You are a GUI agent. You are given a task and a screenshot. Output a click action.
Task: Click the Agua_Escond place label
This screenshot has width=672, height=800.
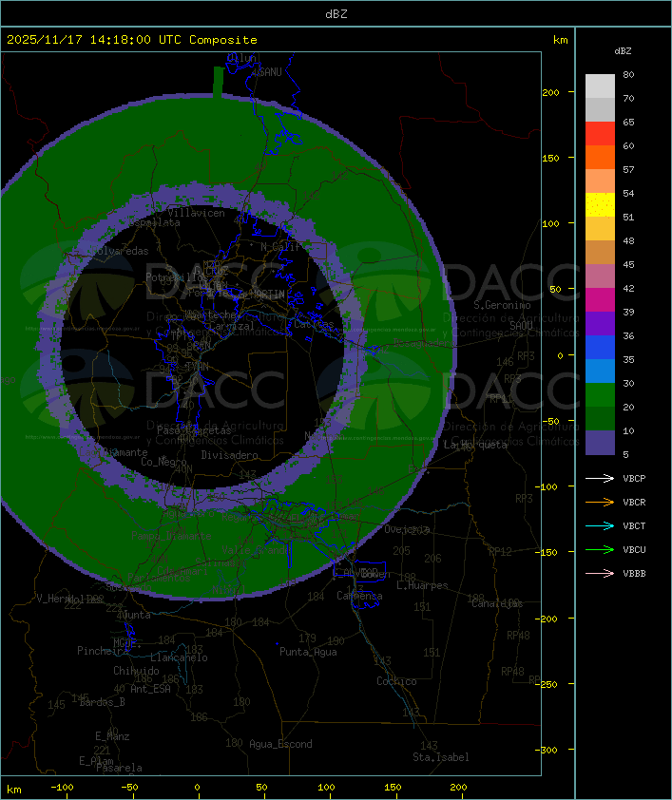click(280, 744)
